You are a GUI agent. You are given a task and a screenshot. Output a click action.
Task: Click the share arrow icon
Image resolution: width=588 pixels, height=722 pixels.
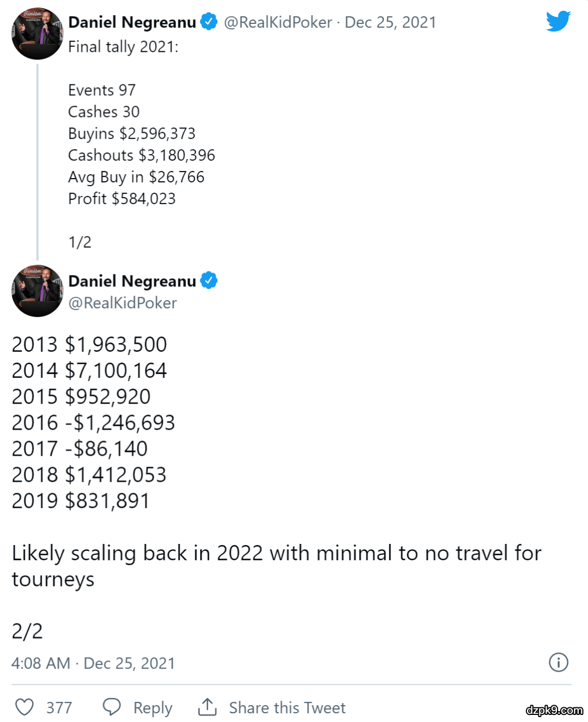207,707
